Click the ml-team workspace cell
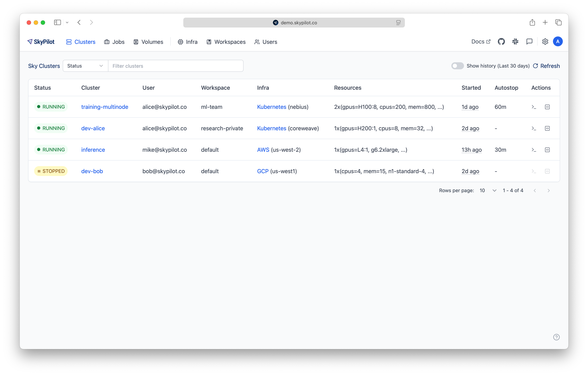This screenshot has width=588, height=375. (x=211, y=107)
